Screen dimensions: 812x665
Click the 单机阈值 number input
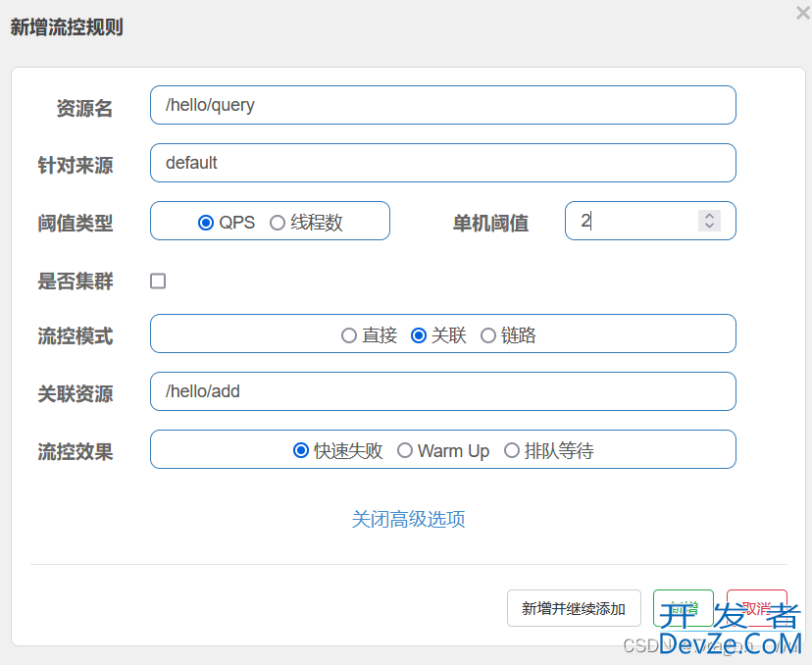[650, 221]
